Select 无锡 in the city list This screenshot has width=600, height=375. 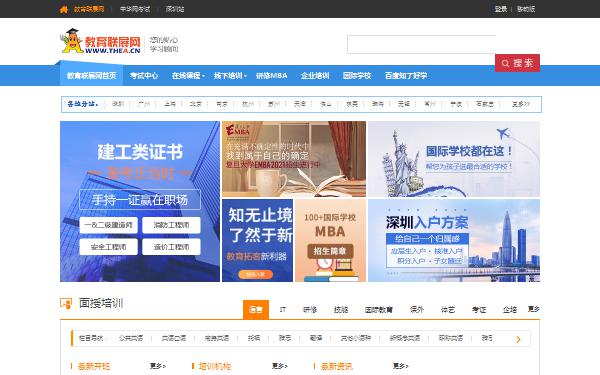(404, 104)
